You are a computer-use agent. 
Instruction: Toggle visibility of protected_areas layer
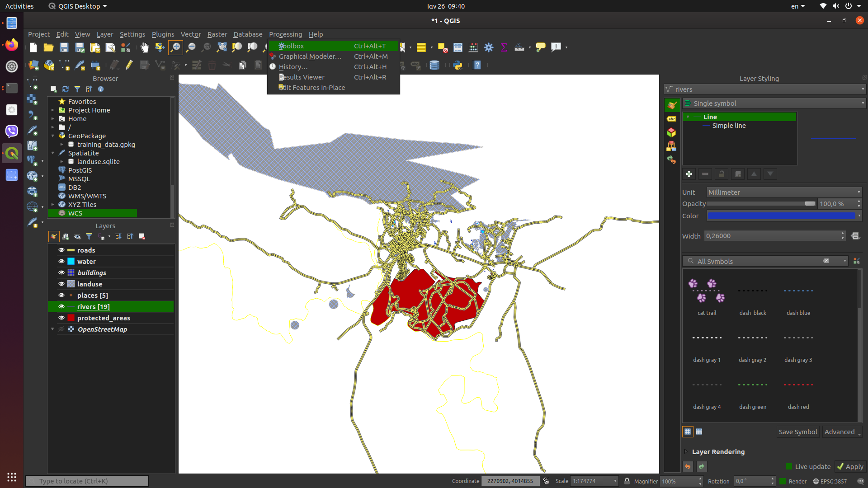point(61,318)
